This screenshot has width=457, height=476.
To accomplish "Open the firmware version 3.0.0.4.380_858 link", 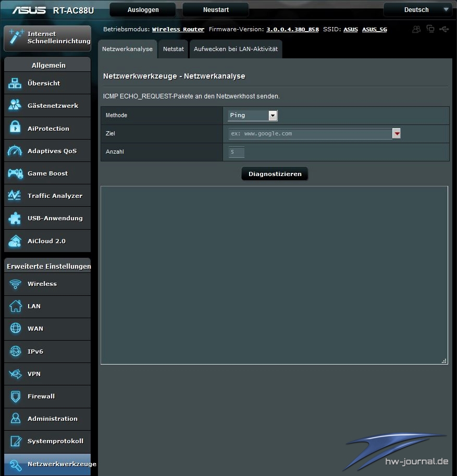I will 292,30.
